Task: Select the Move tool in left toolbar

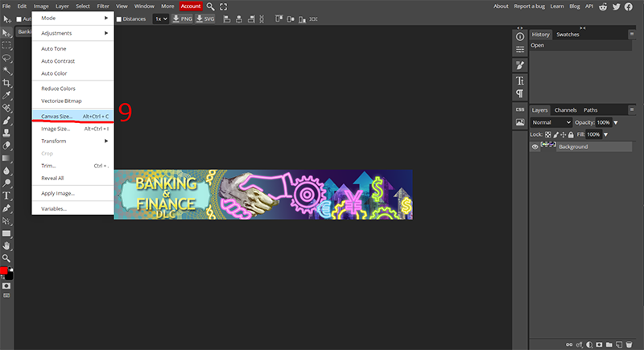Action: (x=6, y=33)
